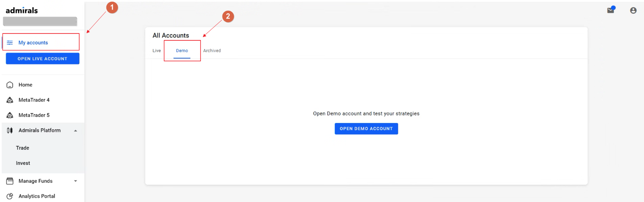Click the Admirals Platform candlestick icon
644x202 pixels.
click(x=10, y=130)
